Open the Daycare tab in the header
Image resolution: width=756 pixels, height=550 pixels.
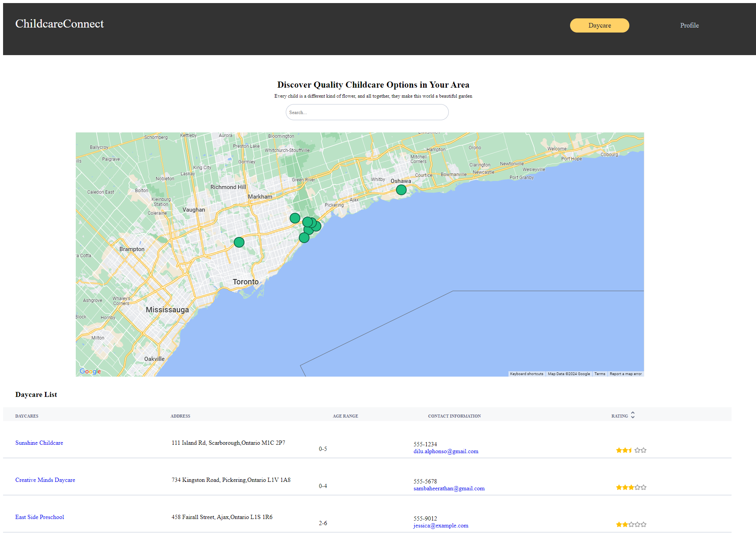coord(599,25)
